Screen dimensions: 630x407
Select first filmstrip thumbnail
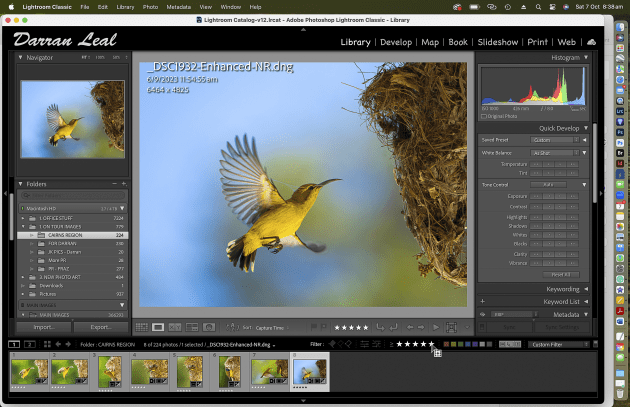point(29,372)
